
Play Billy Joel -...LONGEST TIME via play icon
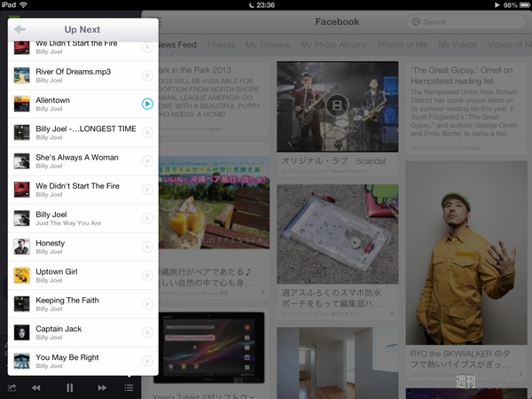[x=147, y=132]
